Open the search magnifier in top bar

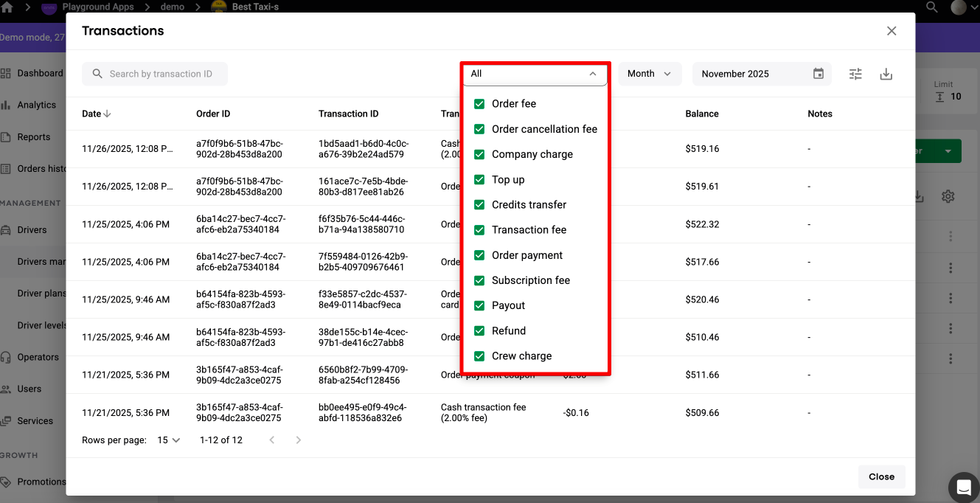tap(932, 7)
